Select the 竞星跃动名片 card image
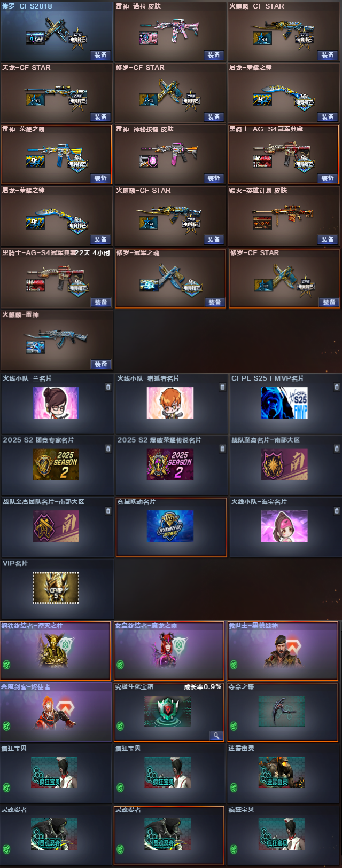 coord(170,526)
